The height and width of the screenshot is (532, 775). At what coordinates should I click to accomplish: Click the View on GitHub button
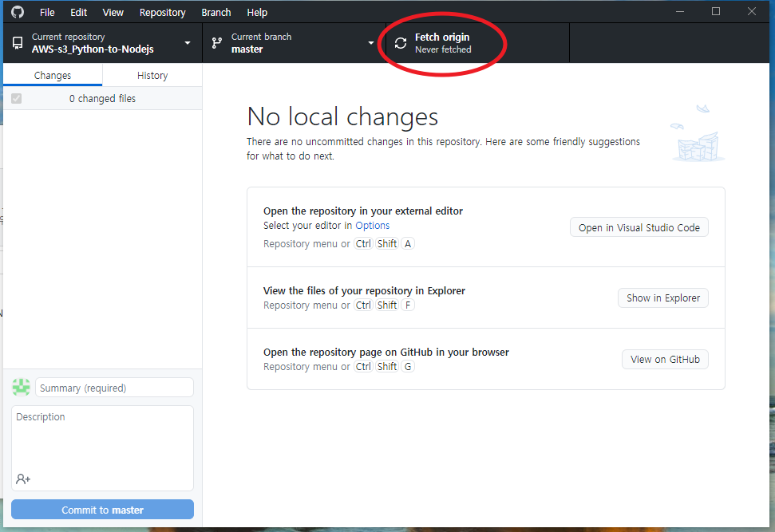(x=666, y=359)
